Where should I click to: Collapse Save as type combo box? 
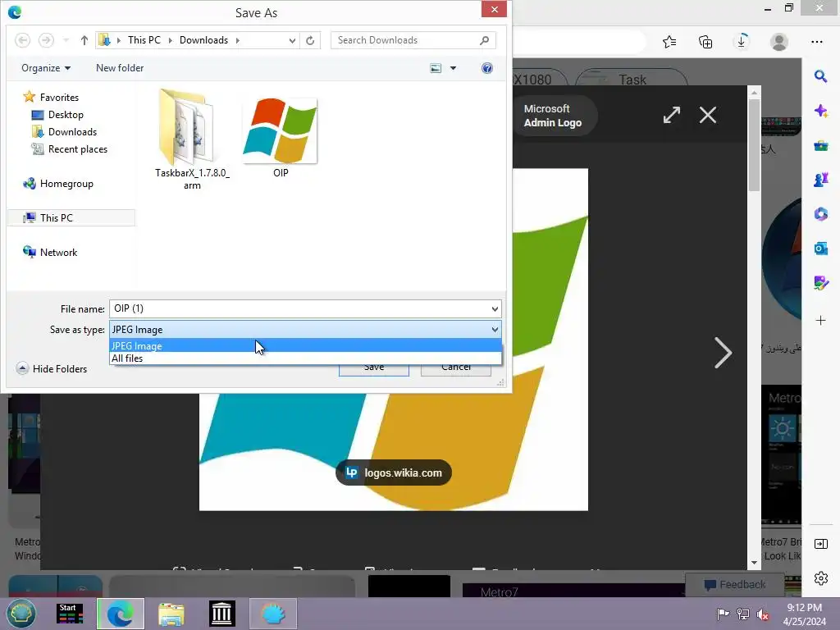pyautogui.click(x=495, y=330)
